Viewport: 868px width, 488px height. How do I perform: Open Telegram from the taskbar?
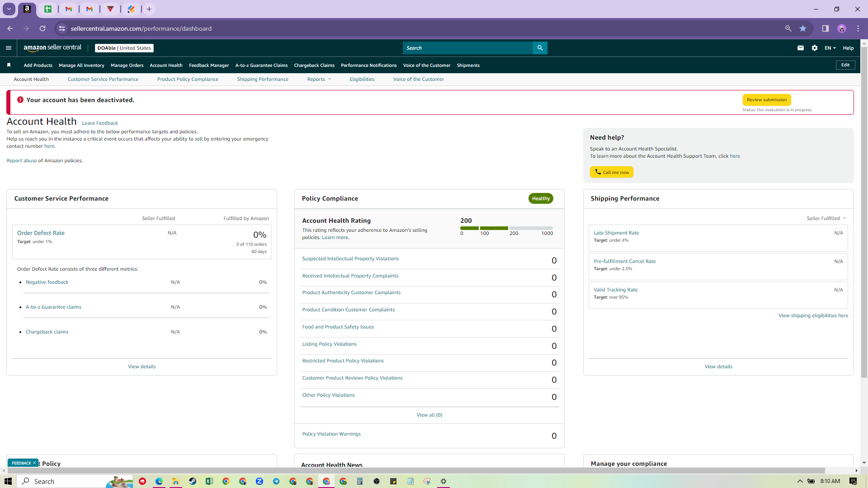[x=276, y=481]
